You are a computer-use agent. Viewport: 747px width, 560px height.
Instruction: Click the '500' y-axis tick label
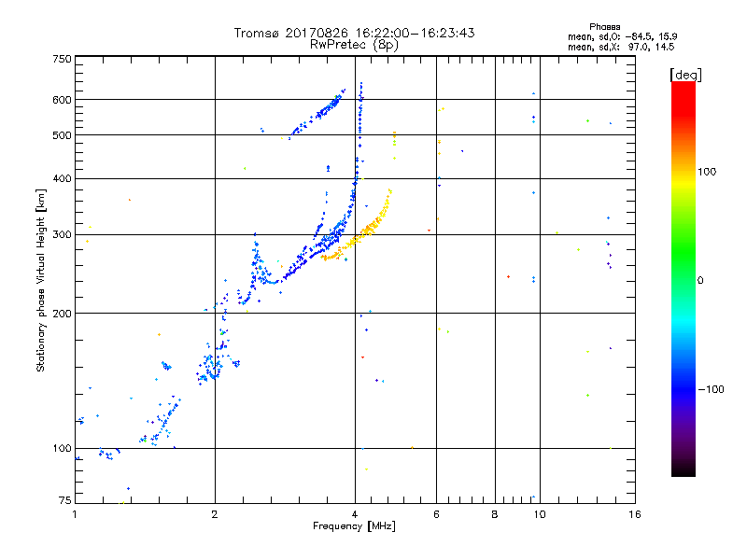(x=62, y=135)
